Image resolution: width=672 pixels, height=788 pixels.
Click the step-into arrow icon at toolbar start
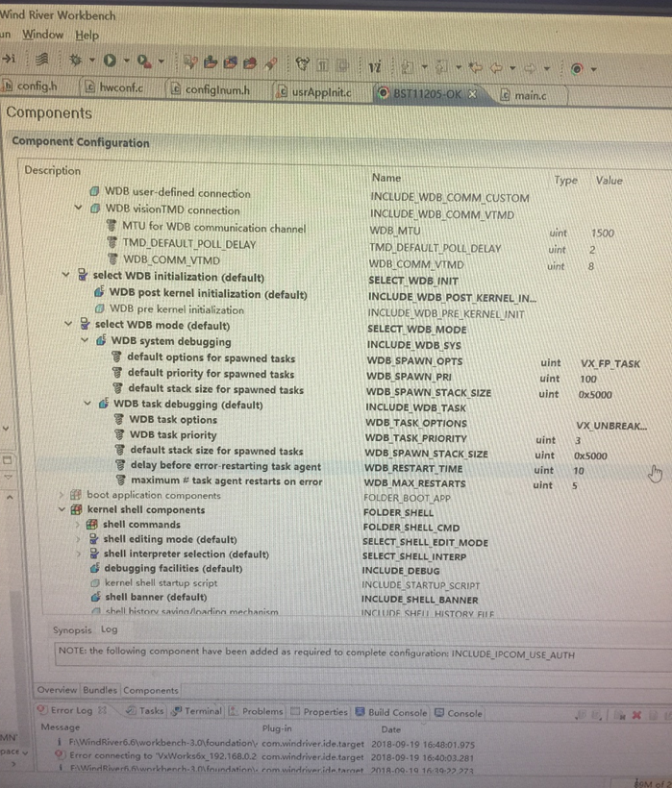coord(9,59)
